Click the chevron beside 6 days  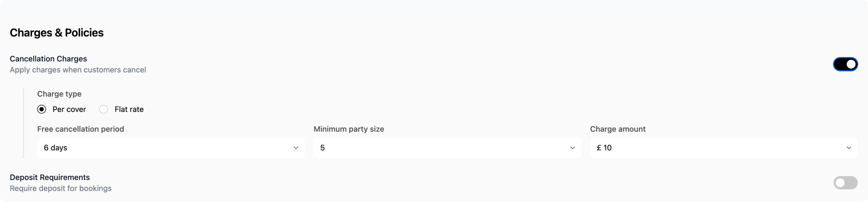tap(296, 148)
